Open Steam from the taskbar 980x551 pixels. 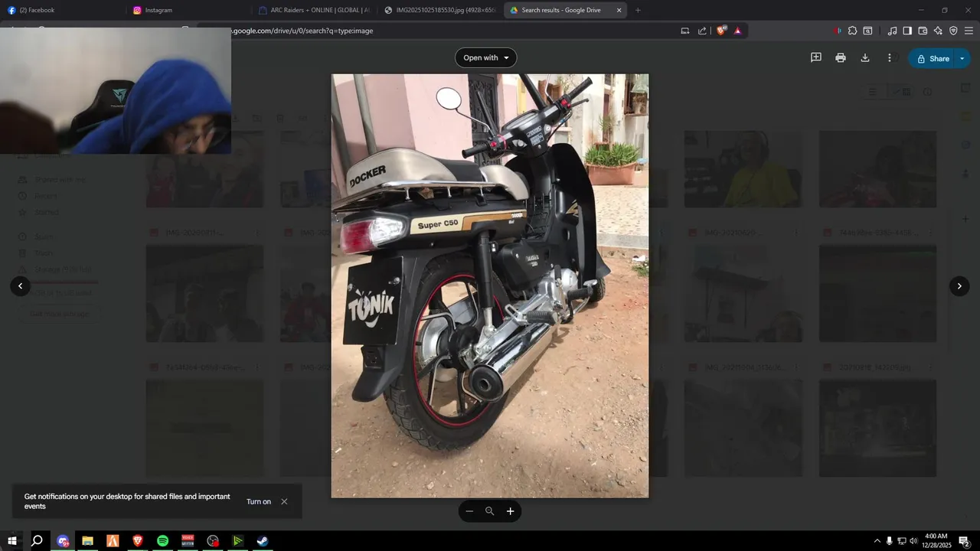click(x=263, y=541)
